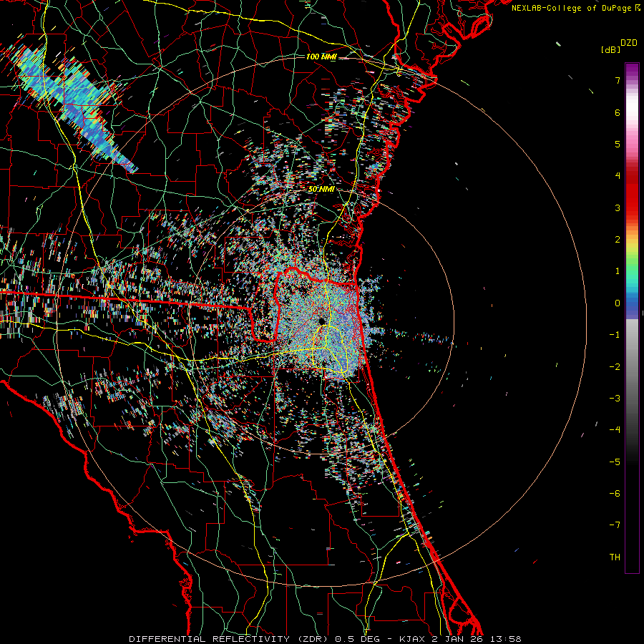Click the 0 dB value on the scale
Viewport: 644px width, 644px height.
click(x=618, y=303)
